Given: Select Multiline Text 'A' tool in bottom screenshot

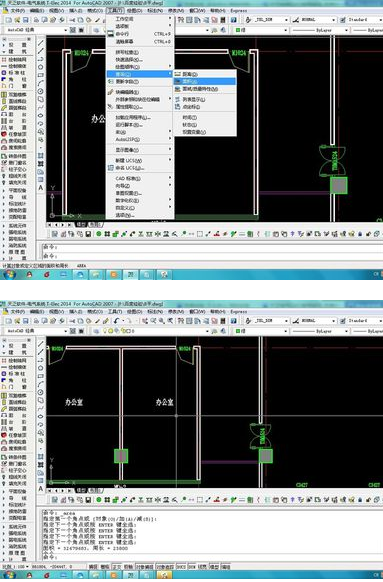Looking at the screenshot, I should click(41, 488).
